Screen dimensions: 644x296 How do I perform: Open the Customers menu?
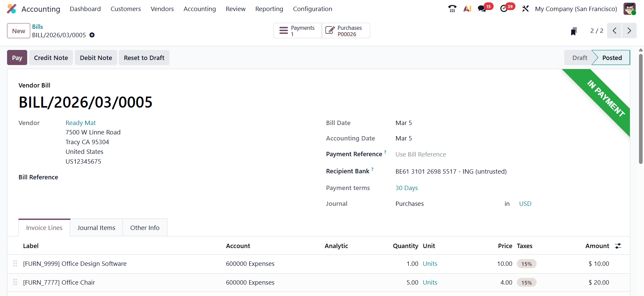tap(126, 9)
